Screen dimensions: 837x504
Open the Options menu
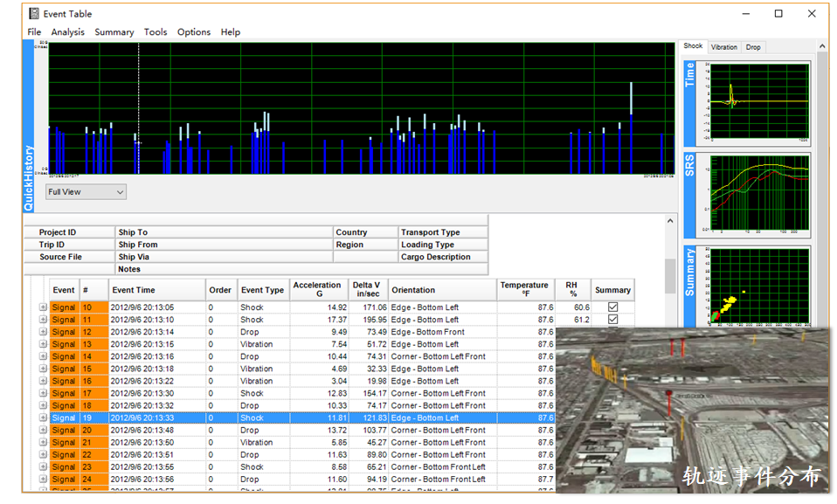point(194,32)
